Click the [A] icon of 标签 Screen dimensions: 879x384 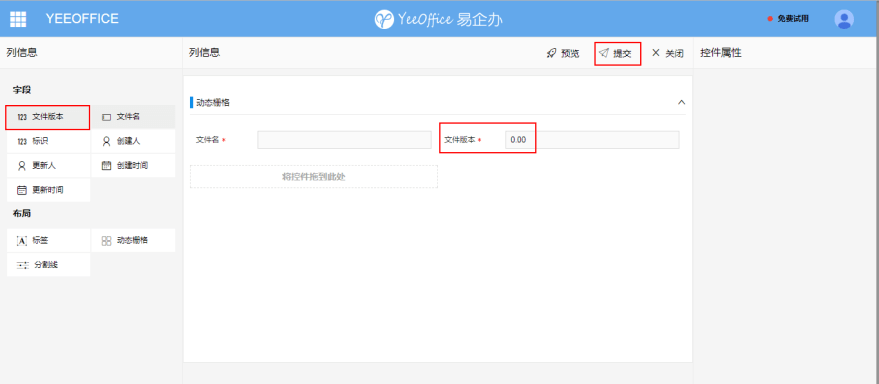(22, 241)
